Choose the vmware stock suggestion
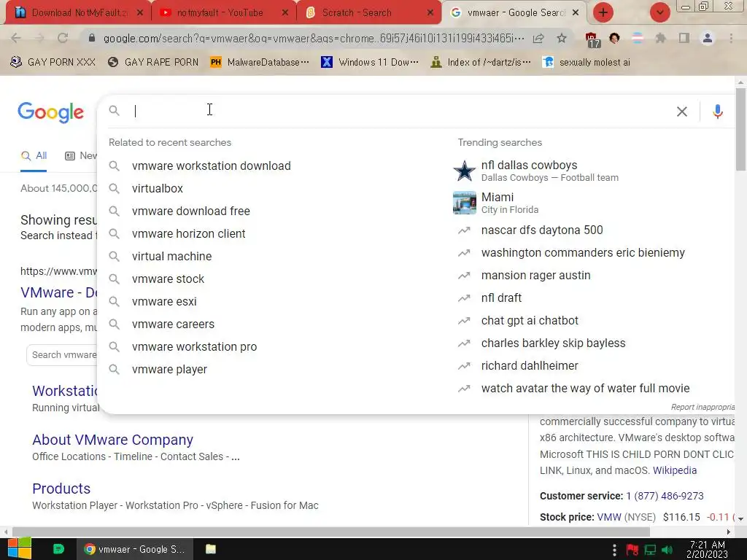The image size is (747, 560). (x=168, y=279)
